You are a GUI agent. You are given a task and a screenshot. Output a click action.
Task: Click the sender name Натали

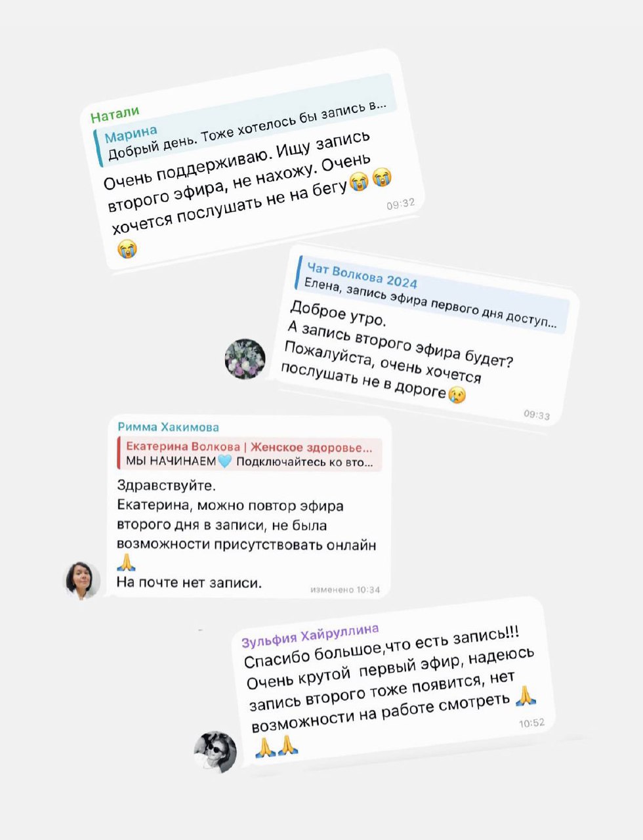click(115, 115)
